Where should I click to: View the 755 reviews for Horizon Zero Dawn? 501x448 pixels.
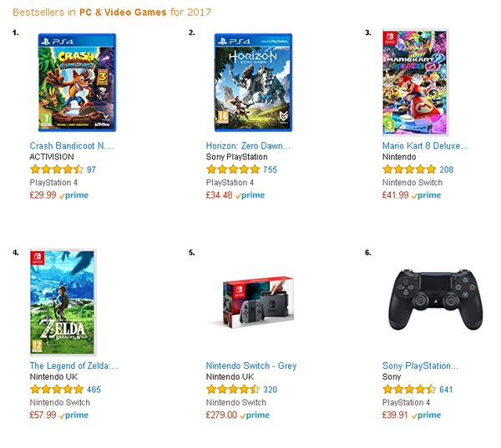270,169
